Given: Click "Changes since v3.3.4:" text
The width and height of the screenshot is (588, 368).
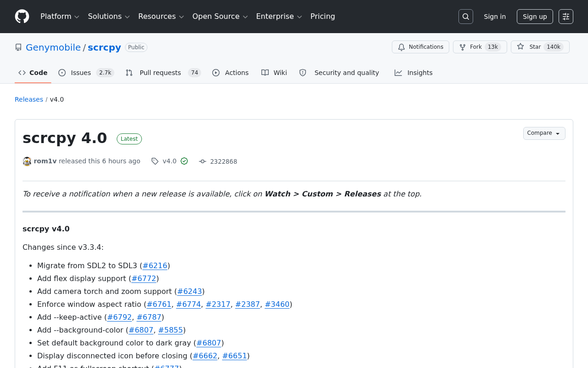Looking at the screenshot, I should 63,247.
